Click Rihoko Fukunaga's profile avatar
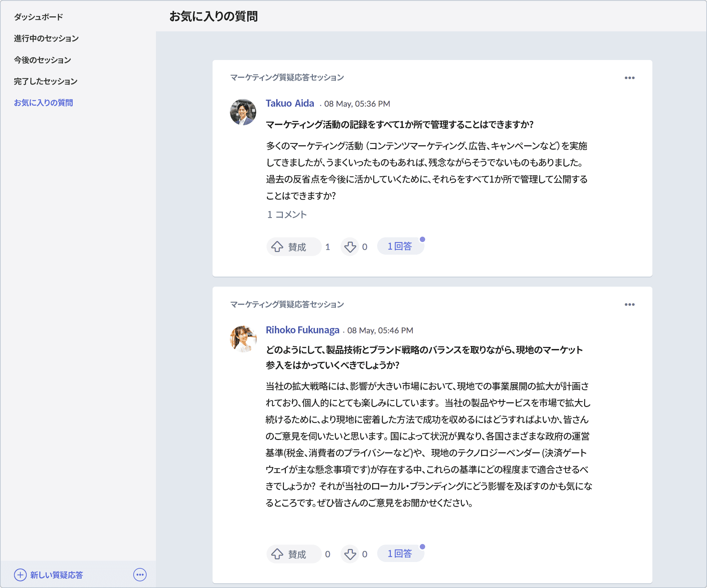 pos(243,338)
